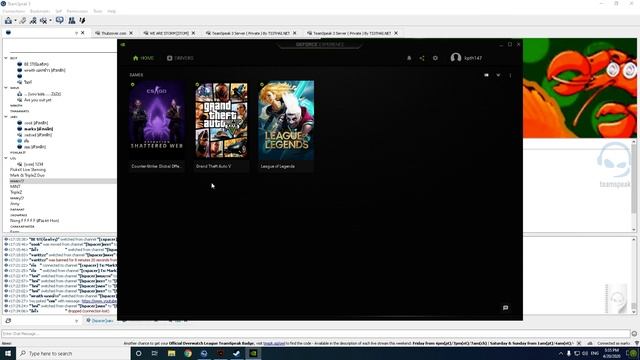Open the GeForce notifications bell icon
Screen dimensions: 640x360
(409, 58)
